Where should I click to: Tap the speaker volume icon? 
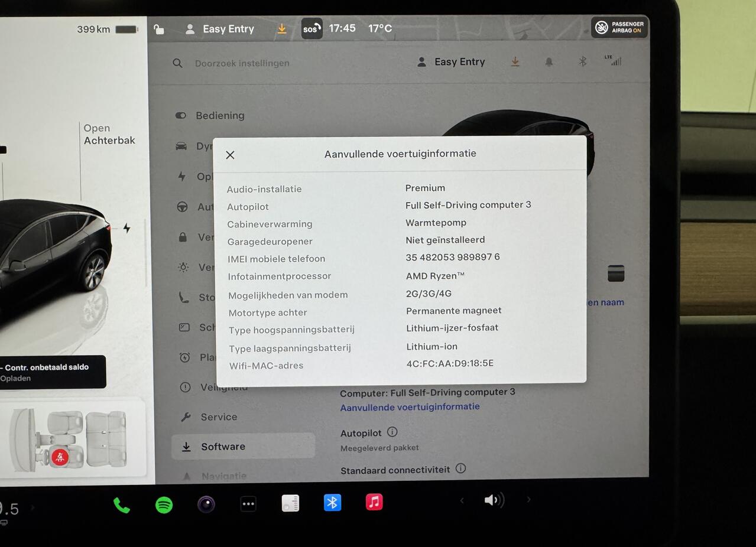click(x=494, y=500)
